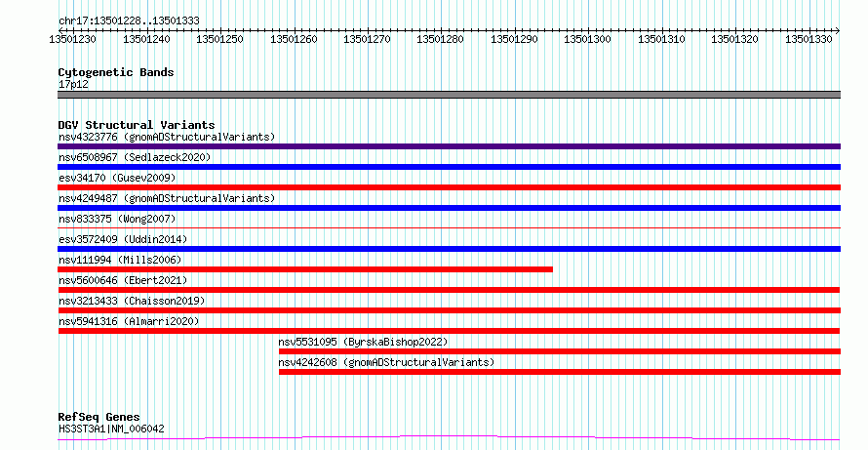This screenshot has height=450, width=868.
Task: Click the dark purple nsv4323776 variant bar
Action: pos(449,146)
